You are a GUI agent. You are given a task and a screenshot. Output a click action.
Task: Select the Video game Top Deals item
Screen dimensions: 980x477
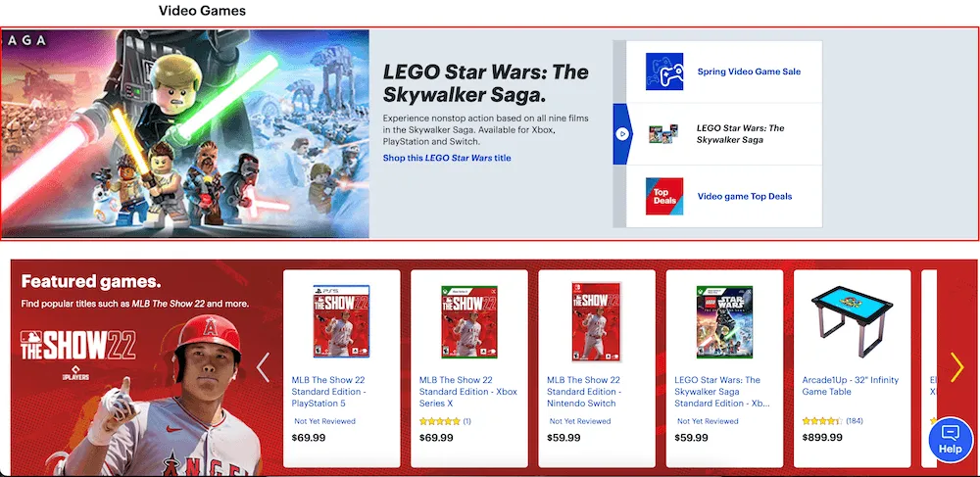(724, 196)
